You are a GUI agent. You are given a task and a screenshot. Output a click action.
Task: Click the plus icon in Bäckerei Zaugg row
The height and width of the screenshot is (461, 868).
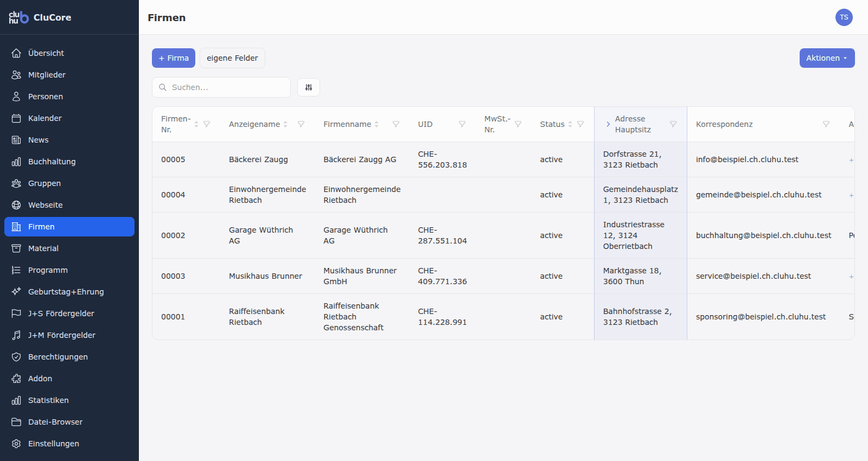851,160
